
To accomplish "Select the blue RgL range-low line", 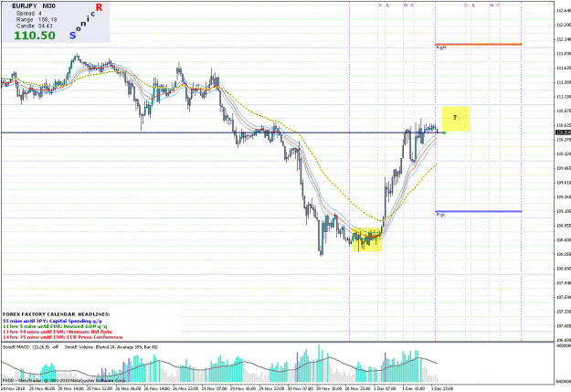I will click(479, 211).
